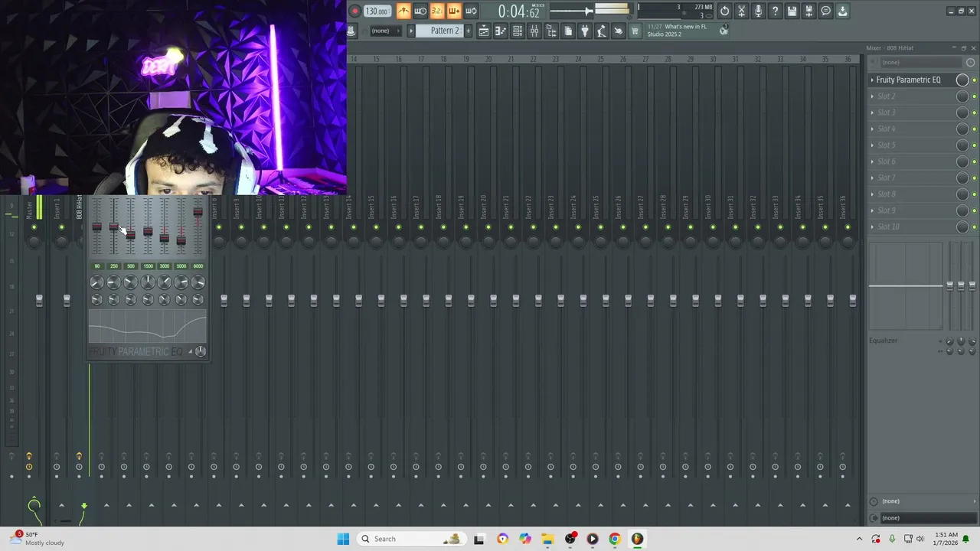Viewport: 980px width, 551px height.
Task: Click the red record button
Action: 354,11
